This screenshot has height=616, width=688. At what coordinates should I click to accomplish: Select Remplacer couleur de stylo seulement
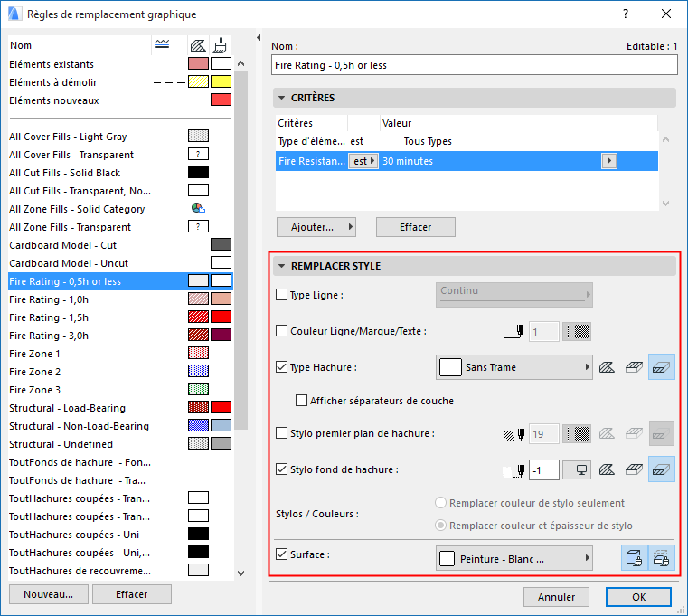pos(440,503)
